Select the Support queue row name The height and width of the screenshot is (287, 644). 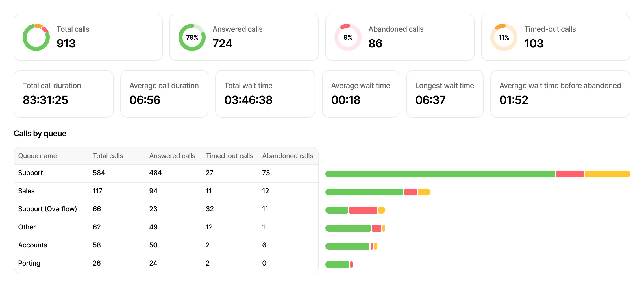[31, 173]
